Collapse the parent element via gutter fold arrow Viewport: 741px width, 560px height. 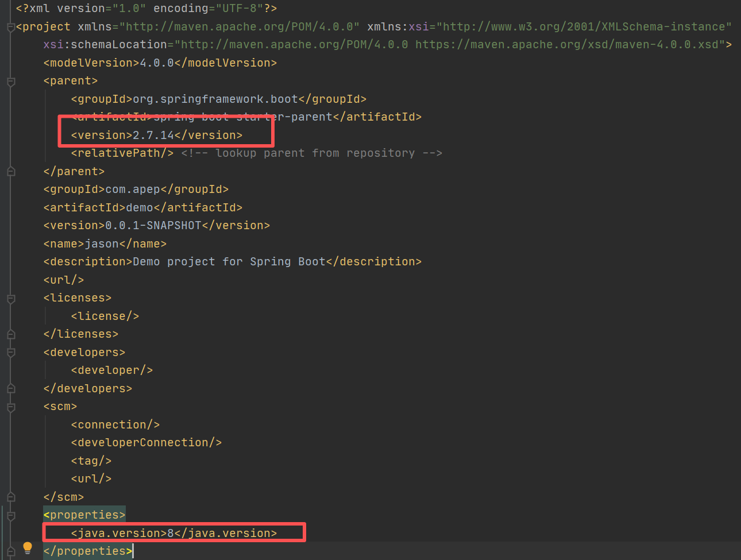coord(10,80)
